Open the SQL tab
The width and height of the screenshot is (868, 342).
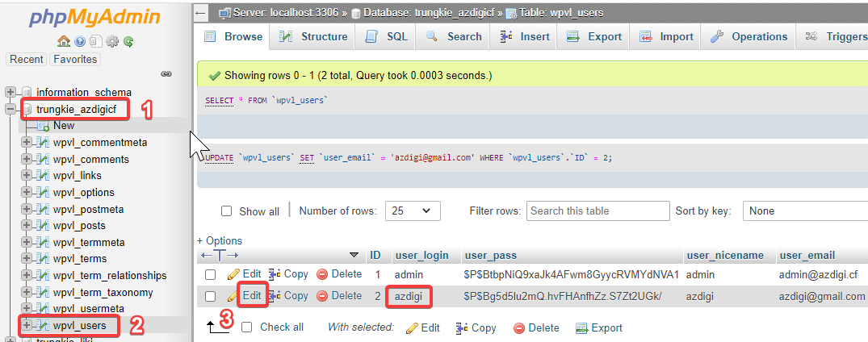coord(387,36)
